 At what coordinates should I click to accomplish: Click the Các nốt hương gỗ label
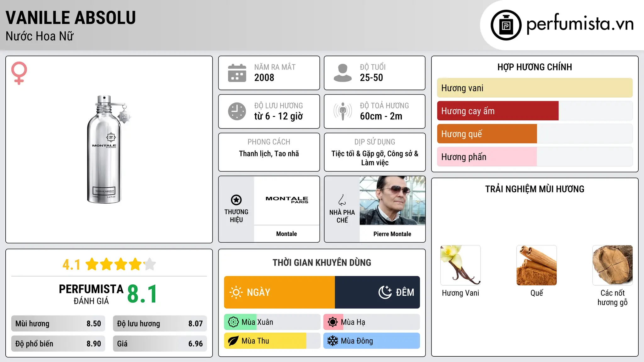(613, 298)
